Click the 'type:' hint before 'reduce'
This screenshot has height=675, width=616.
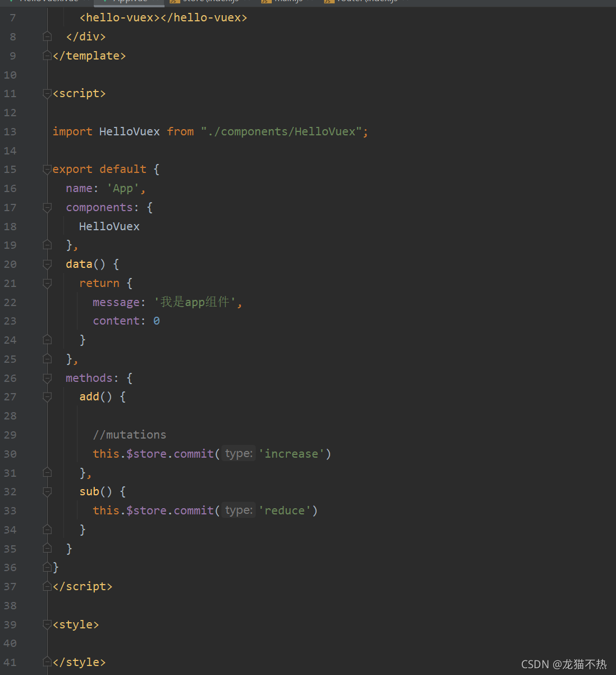tap(239, 510)
